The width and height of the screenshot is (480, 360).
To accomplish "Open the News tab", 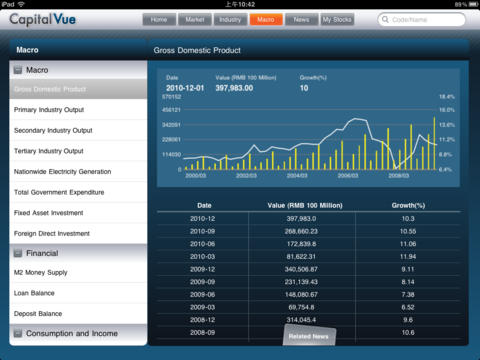I will pos(301,20).
